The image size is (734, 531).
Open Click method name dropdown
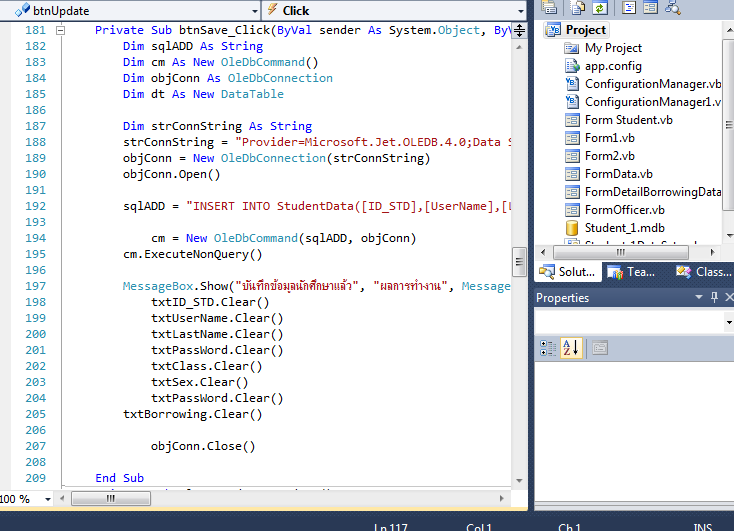coord(521,11)
